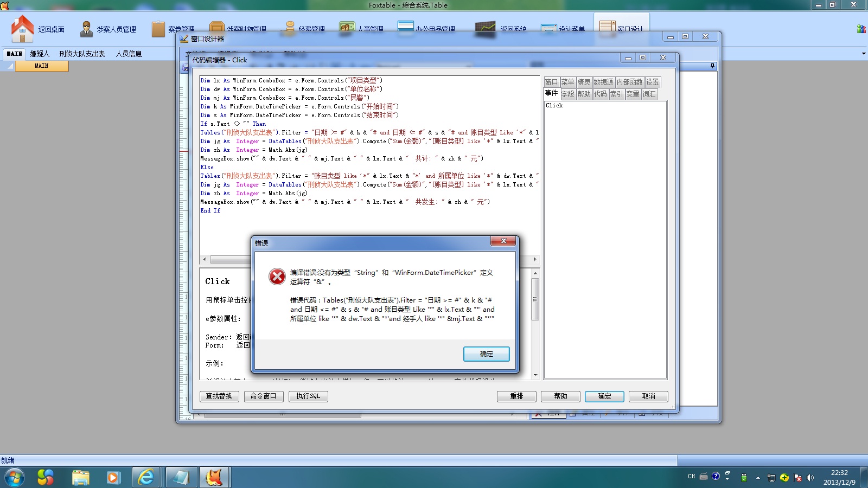Select the 事件 tab

click(x=552, y=93)
